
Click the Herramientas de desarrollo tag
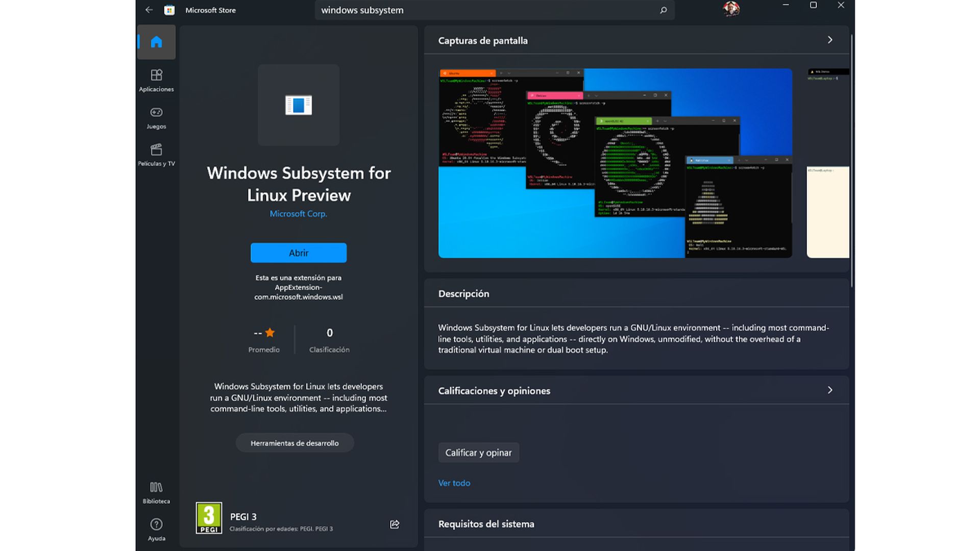pos(295,443)
